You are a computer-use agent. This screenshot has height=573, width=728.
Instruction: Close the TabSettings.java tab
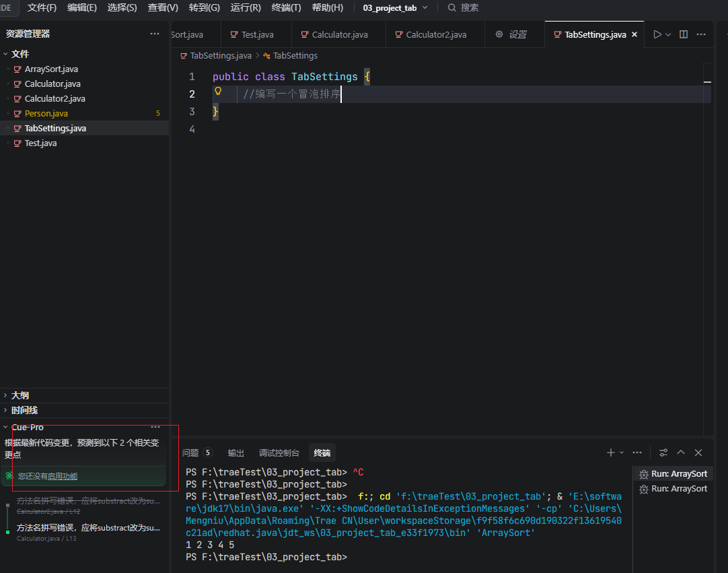point(634,34)
